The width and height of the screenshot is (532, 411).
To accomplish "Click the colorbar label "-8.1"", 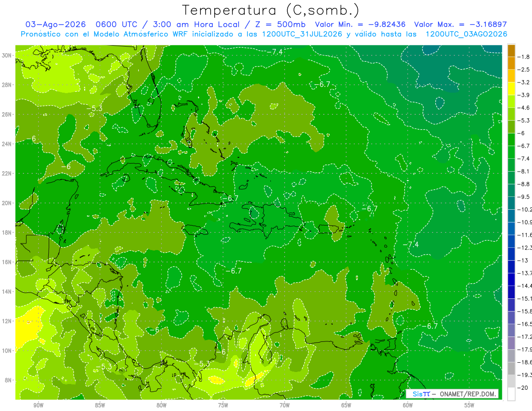I will 524,171.
